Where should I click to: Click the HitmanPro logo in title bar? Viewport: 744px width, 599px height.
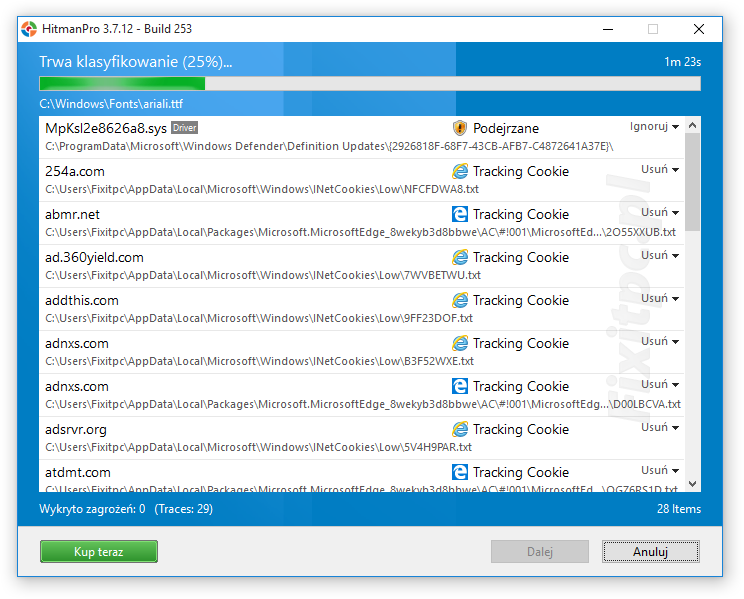pos(29,29)
